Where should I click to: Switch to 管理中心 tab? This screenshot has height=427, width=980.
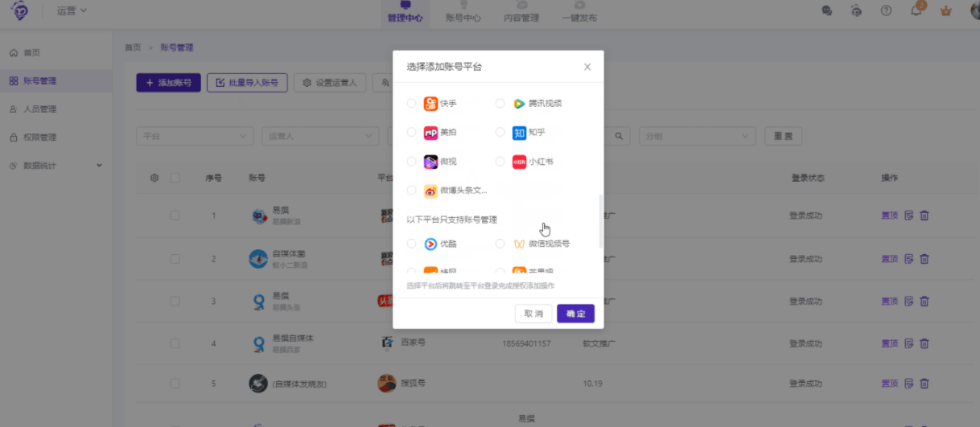tap(405, 12)
